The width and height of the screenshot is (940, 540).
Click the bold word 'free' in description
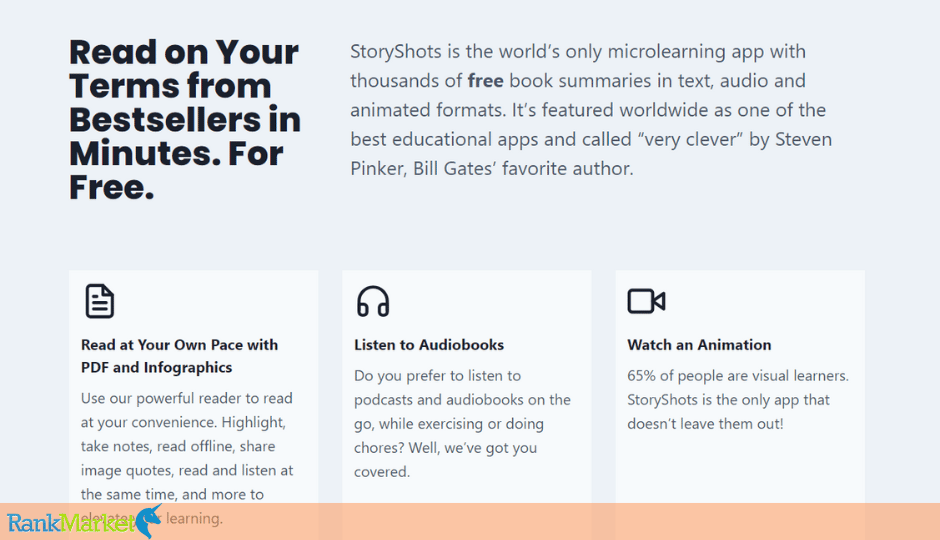pyautogui.click(x=486, y=80)
